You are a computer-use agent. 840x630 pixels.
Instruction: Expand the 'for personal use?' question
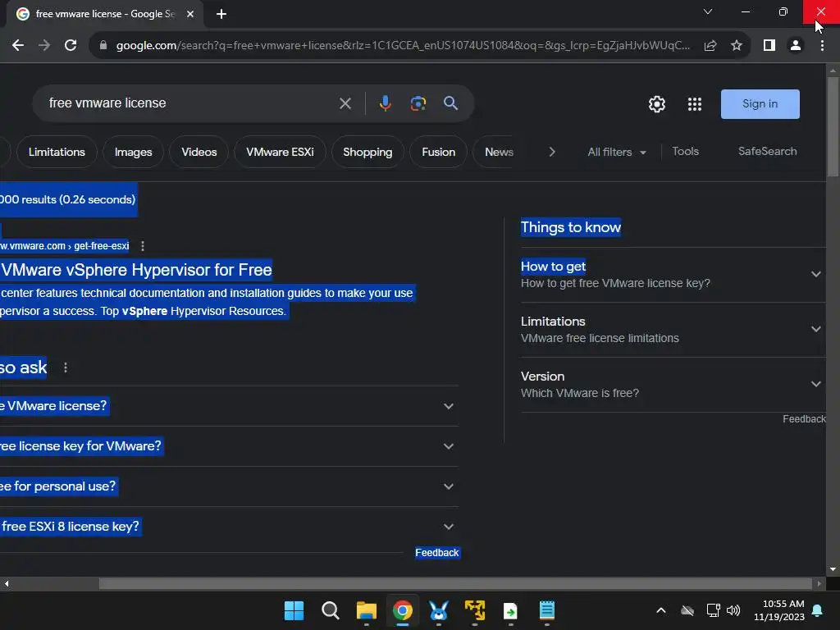point(230,486)
